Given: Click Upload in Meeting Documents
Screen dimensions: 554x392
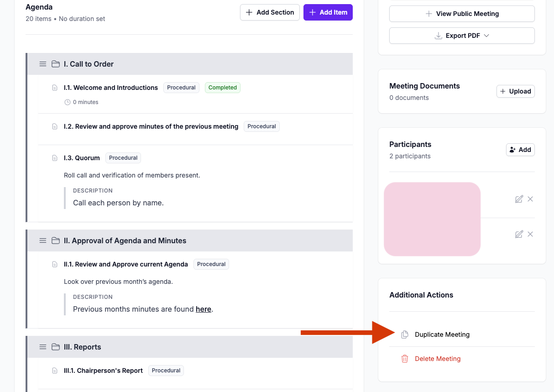Looking at the screenshot, I should point(516,91).
